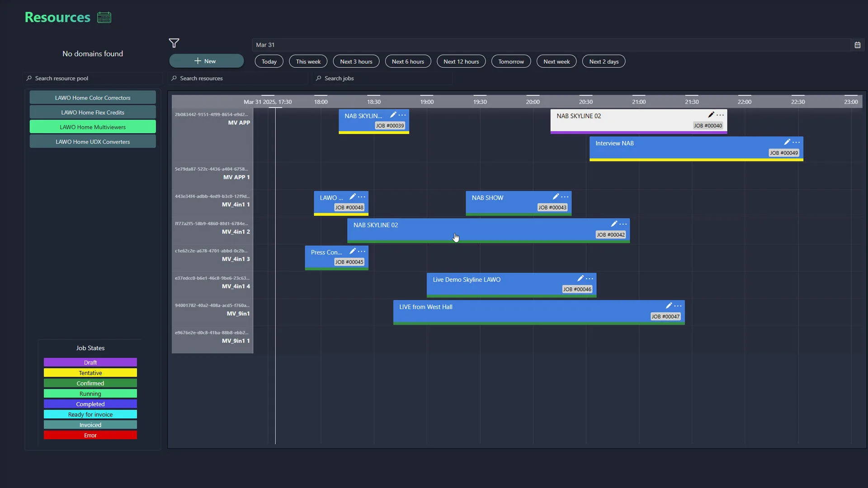Edit Live Demo Skyline LAWO job
The width and height of the screenshot is (868, 488).
(x=580, y=278)
